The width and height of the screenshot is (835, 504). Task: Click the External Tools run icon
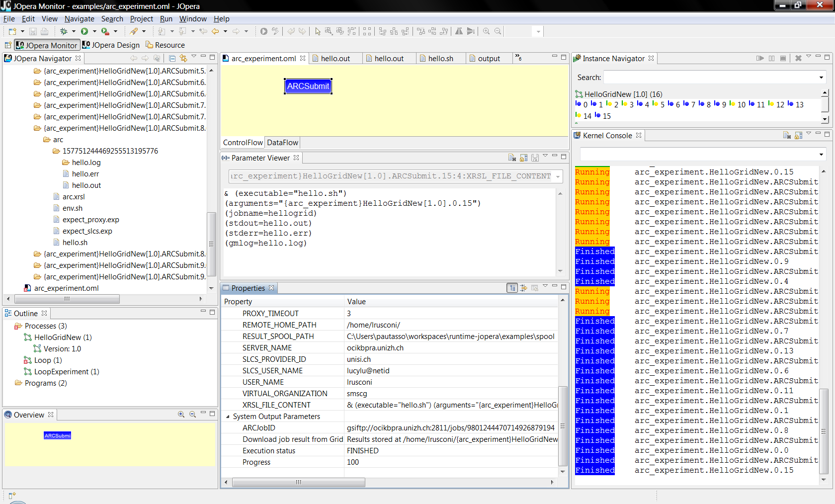tap(105, 31)
